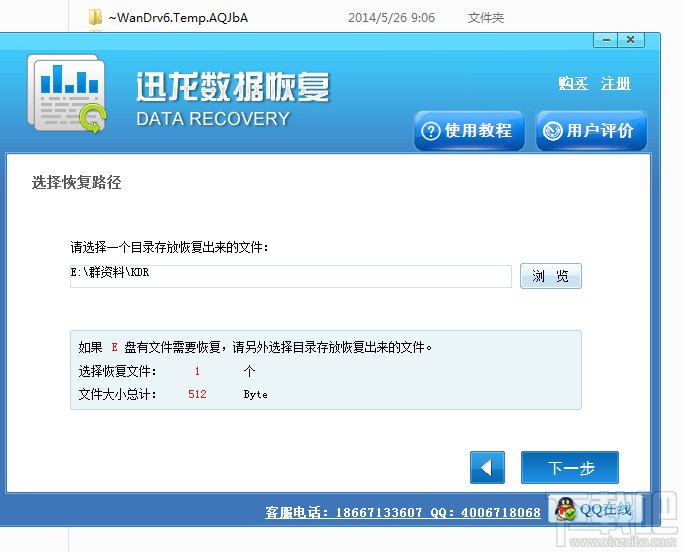The image size is (685, 552).
Task: Open the 使用教程 tutorial button
Action: (x=469, y=131)
